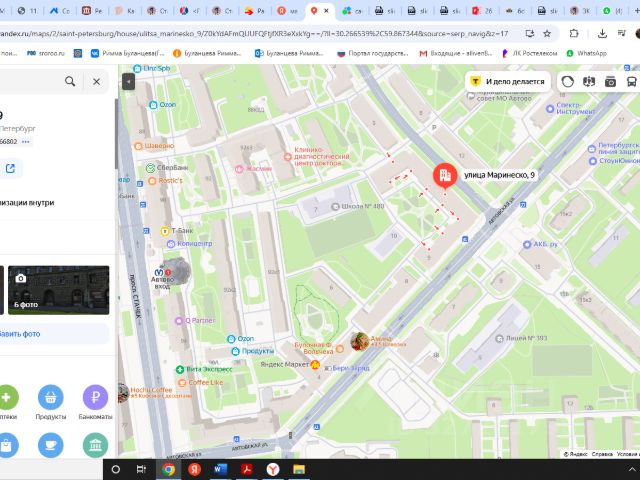This screenshot has width=640, height=480.
Task: Show public transport with the bus icon
Action: (x=631, y=82)
